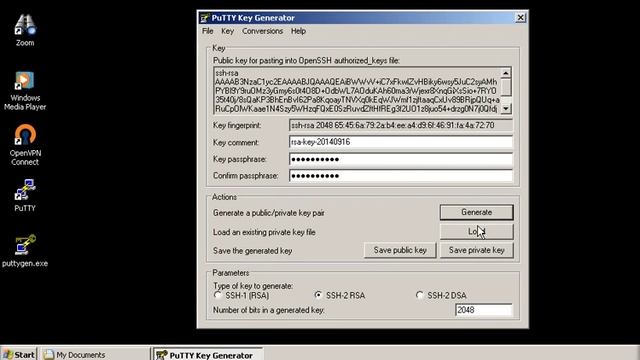This screenshot has width=640, height=360.
Task: Select the puttygen.exe desktop icon
Action: 25,251
